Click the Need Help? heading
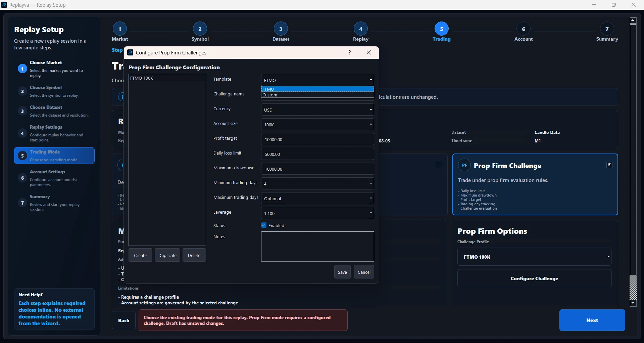Viewport: 644px width, 343px height. pos(31,295)
